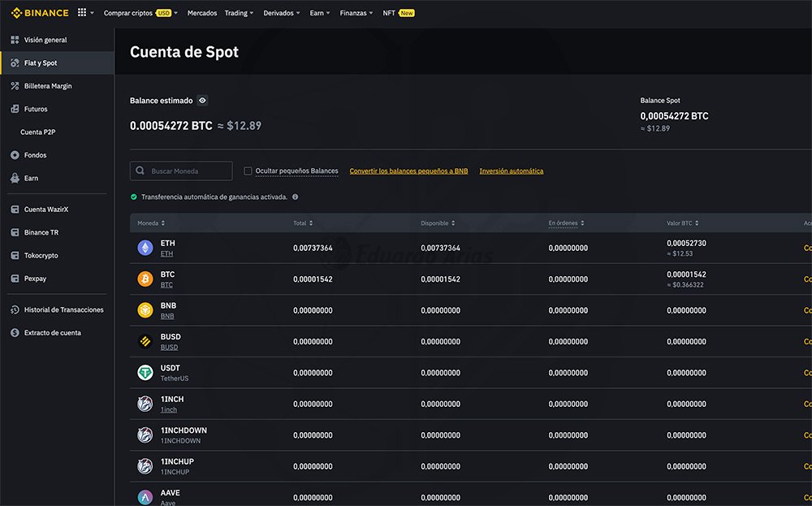Sort table by Valor BTC column
The height and width of the screenshot is (506, 812).
683,223
